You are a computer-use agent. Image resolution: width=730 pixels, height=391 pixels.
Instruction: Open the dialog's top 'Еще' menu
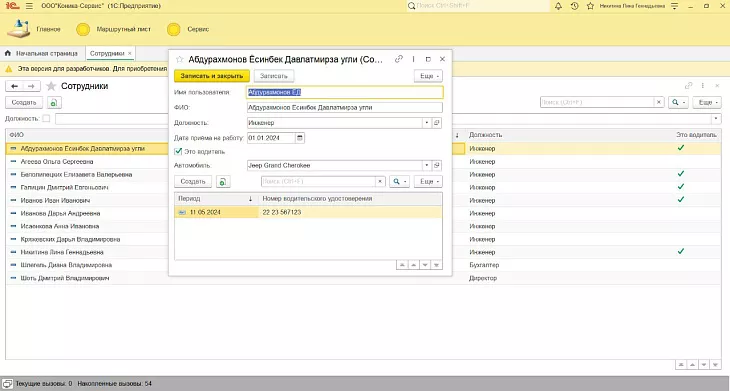[428, 76]
